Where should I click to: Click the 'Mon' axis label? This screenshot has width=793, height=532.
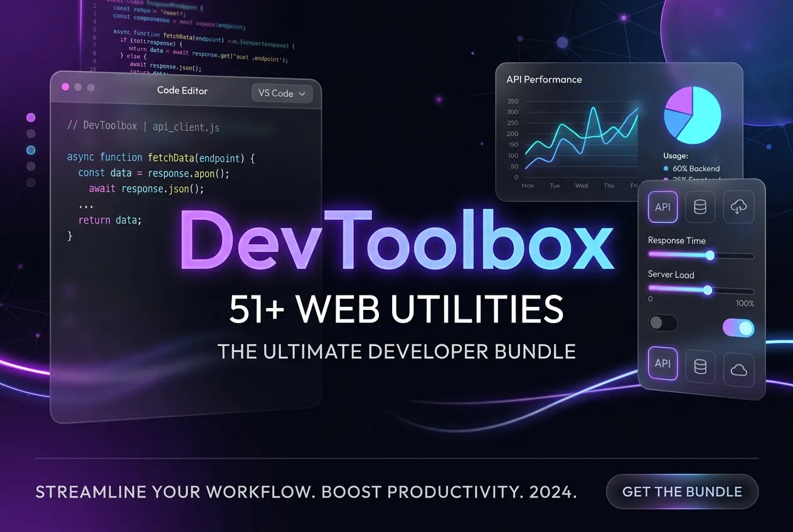point(528,186)
